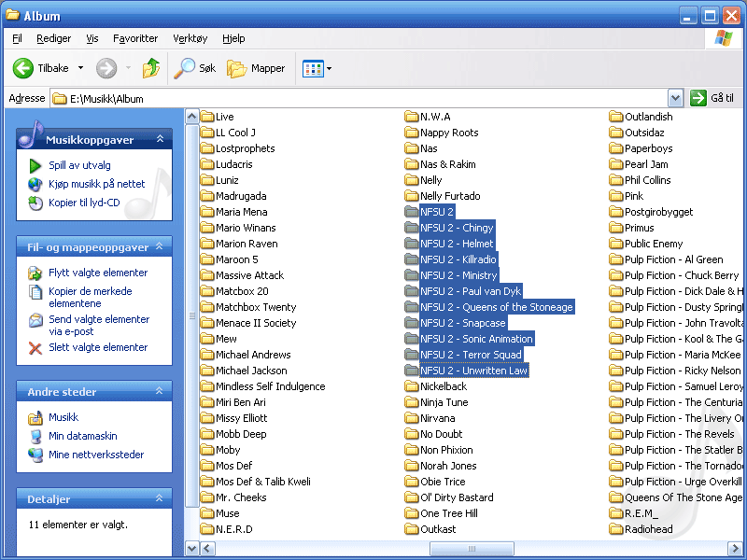Open the Vis menu
Screen dimensions: 747x560
(92, 38)
